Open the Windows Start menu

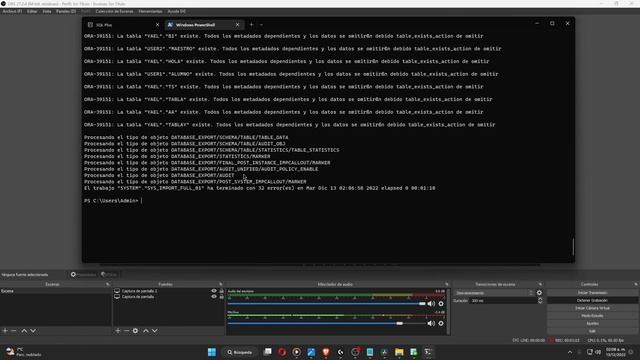point(212,352)
